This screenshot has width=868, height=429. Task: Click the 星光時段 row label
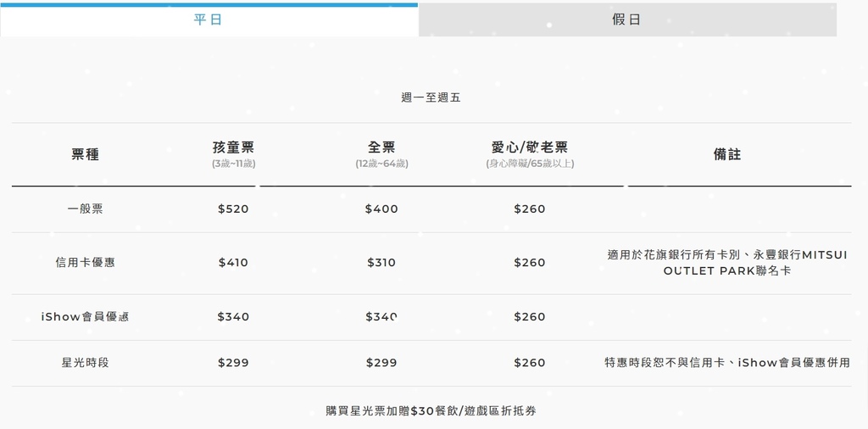click(85, 363)
